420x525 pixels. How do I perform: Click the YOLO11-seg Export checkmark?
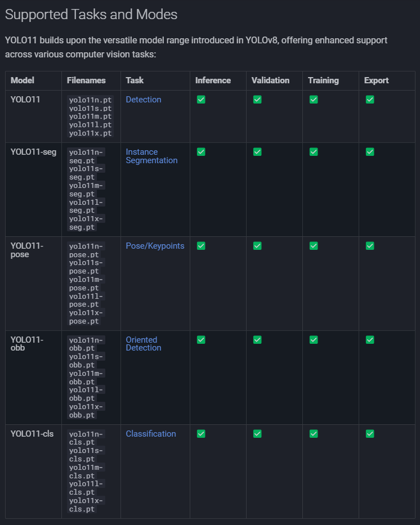pos(370,152)
